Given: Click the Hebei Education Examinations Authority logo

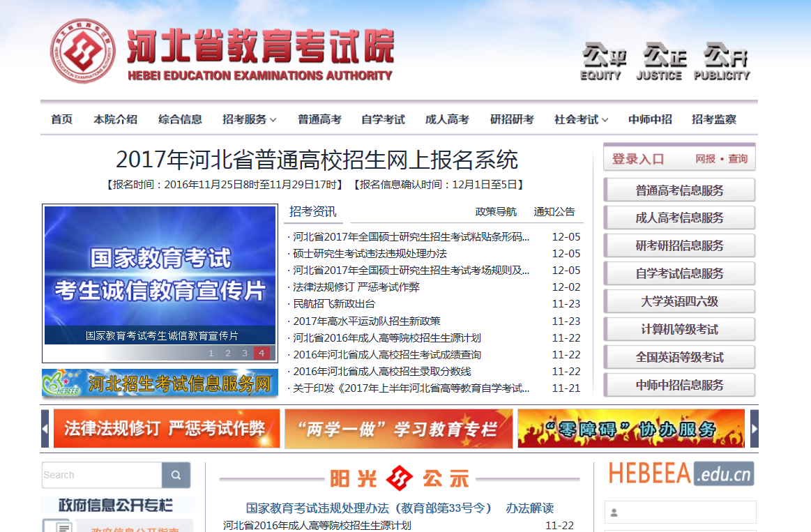Looking at the screenshot, I should 83,51.
